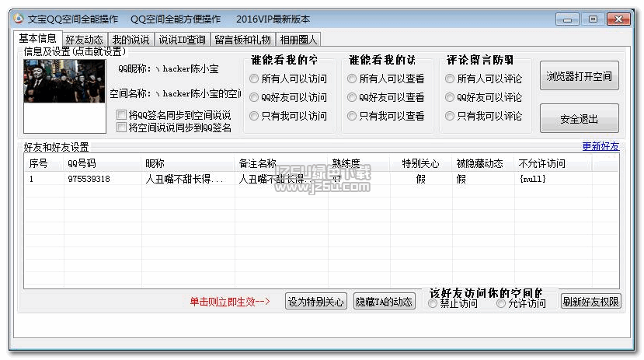Click the 空间名称 hacker陈小宝的空间 text
Screen dimensions: 644x360
point(176,94)
